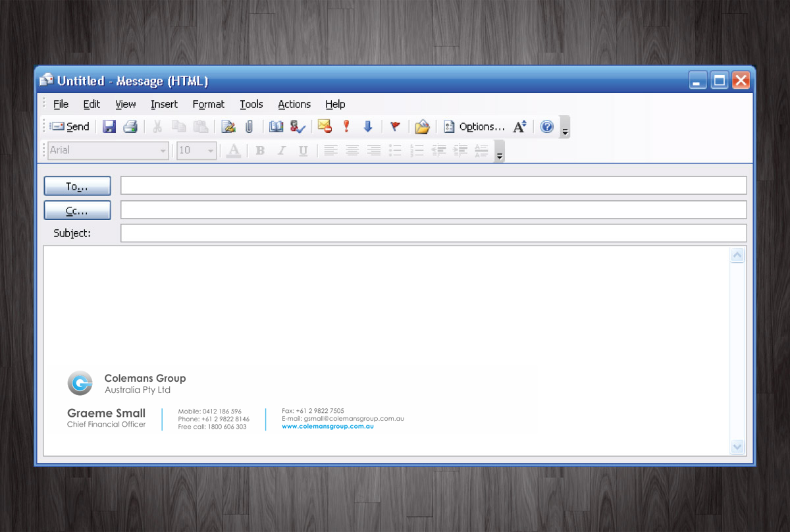Click the Send button
Viewport: 790px width, 532px height.
70,126
